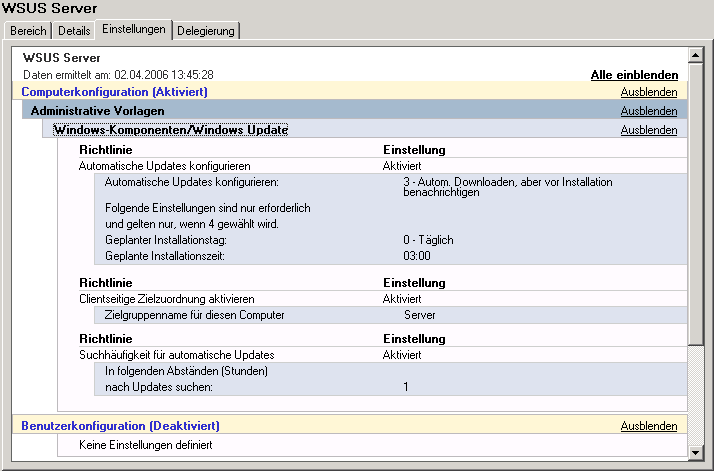Select the Einstellungen tab
This screenshot has height=471, width=714.
point(133,29)
